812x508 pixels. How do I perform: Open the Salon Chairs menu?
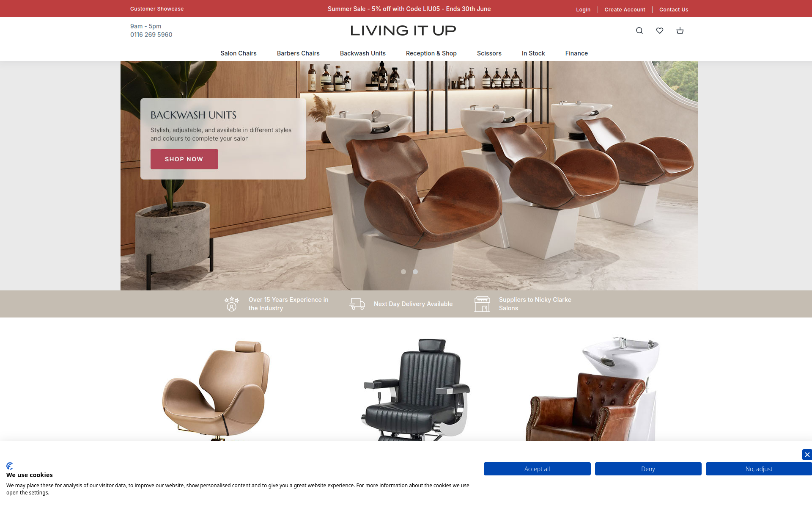239,53
